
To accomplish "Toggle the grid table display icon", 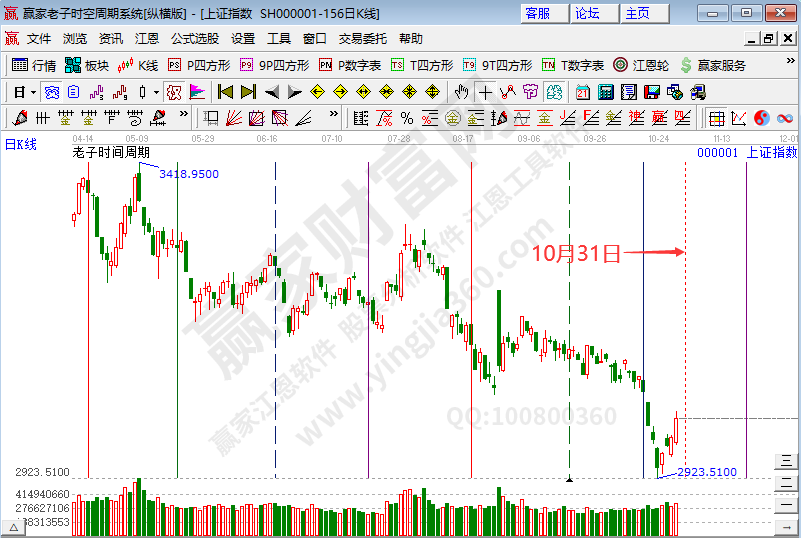I will click(x=718, y=118).
